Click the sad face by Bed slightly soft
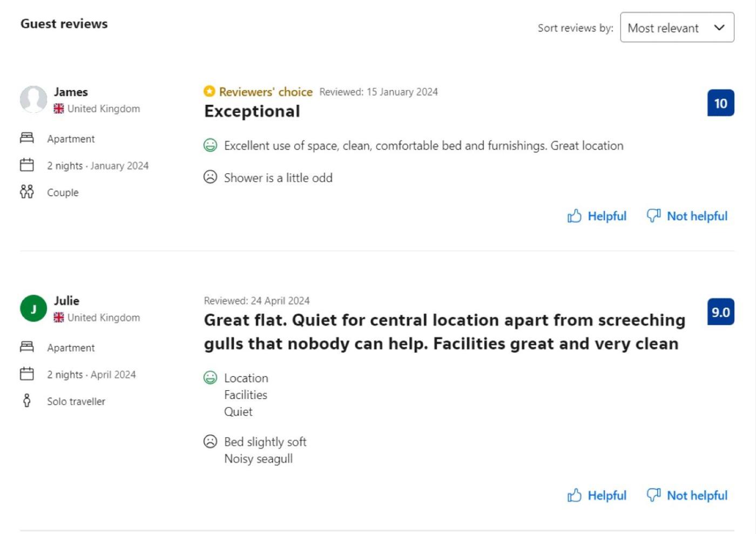Screen dimensions: 756x534 pos(210,442)
